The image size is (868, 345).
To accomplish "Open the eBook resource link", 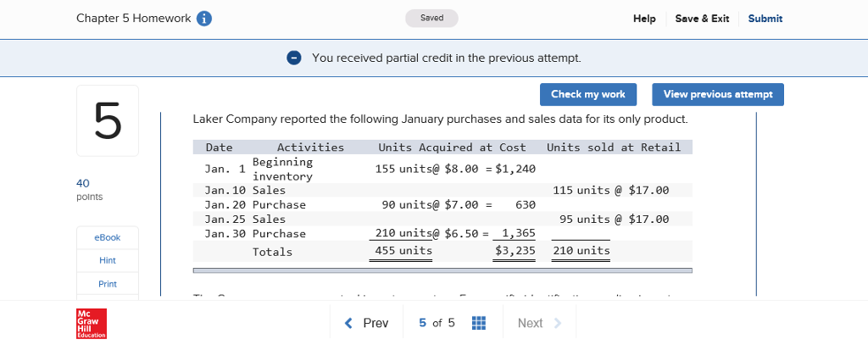I will coord(108,237).
